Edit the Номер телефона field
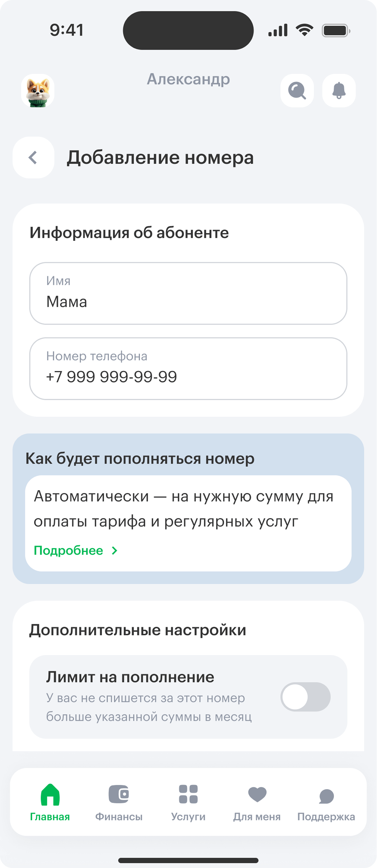377x868 pixels. 188,369
